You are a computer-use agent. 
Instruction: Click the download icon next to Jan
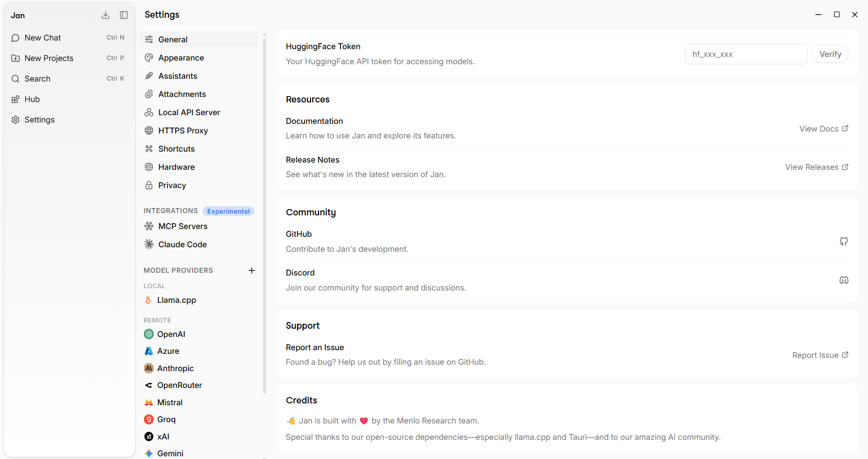106,15
